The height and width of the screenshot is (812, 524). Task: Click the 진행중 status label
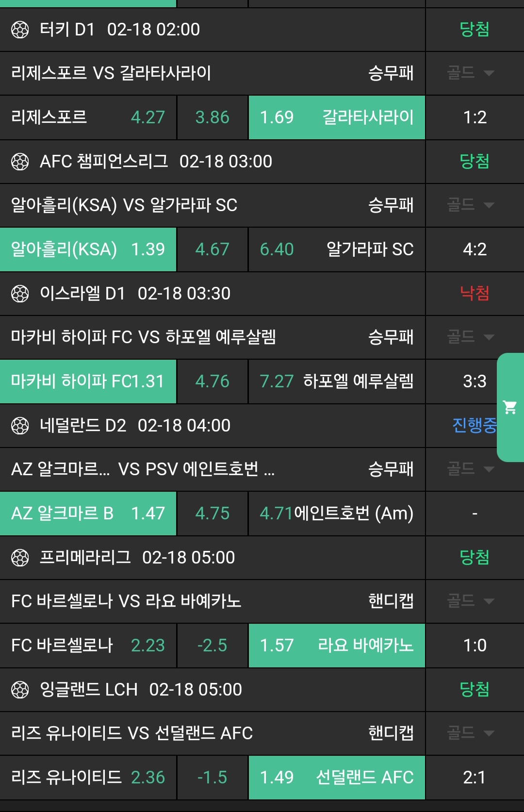(474, 426)
